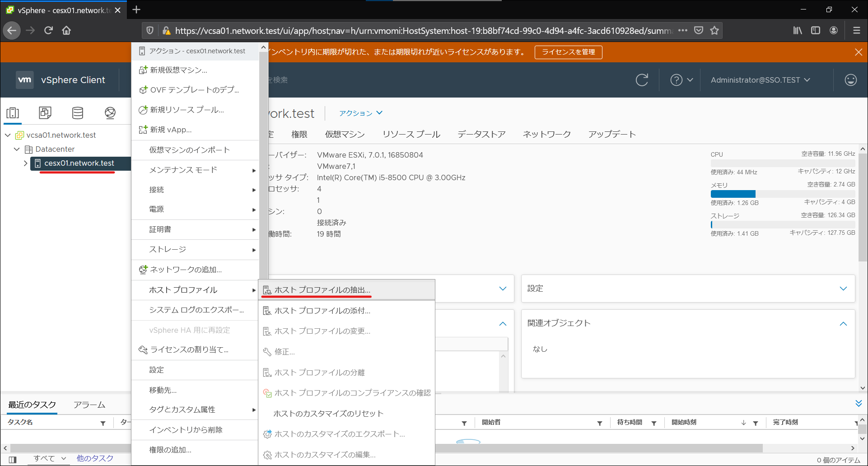
Task: Filter the 待ち時間 column
Action: (653, 423)
